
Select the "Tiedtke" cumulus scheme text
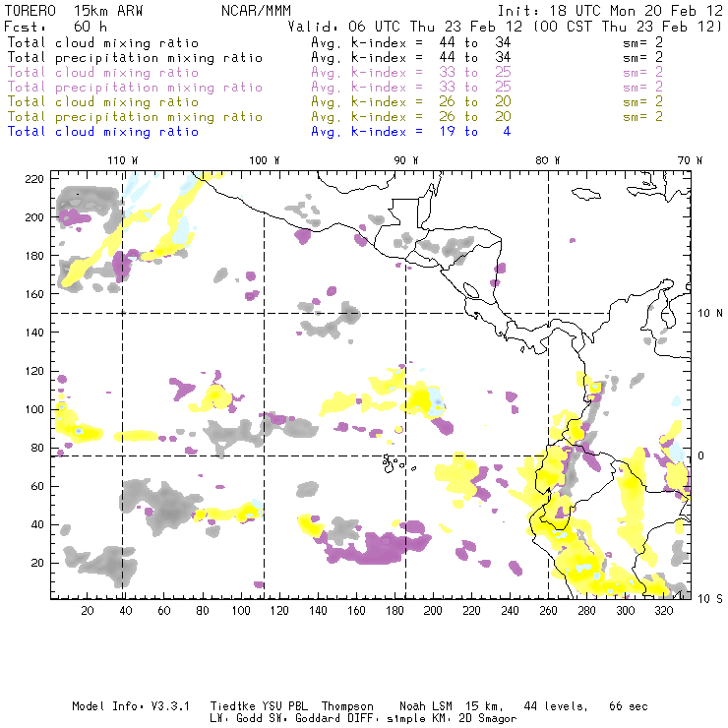[x=233, y=706]
